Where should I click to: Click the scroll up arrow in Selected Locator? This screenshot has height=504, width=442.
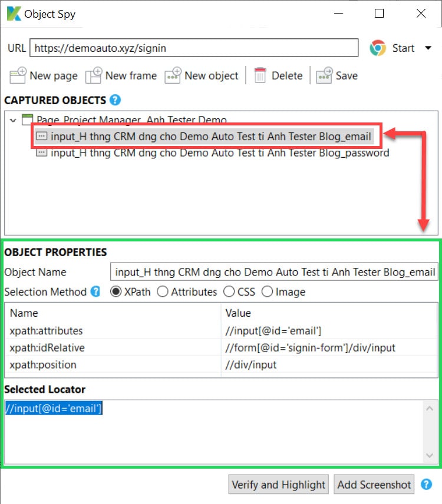(x=429, y=409)
